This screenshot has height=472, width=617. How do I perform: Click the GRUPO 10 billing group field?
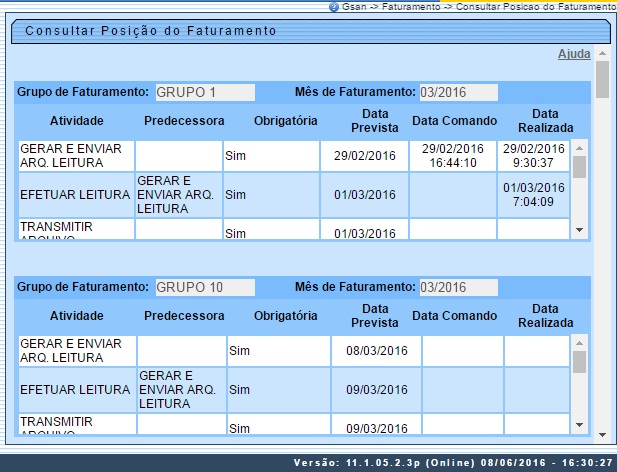[205, 288]
